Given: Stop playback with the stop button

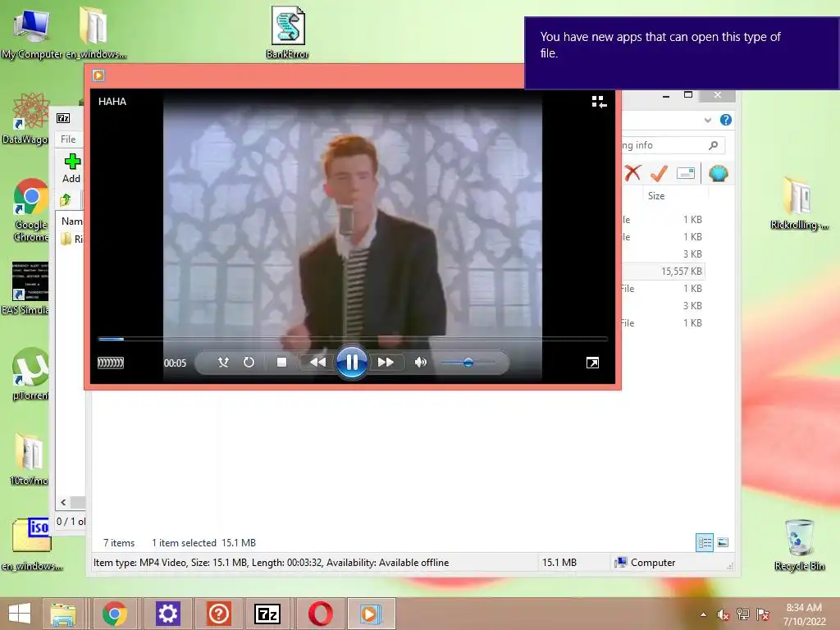Looking at the screenshot, I should (x=281, y=363).
